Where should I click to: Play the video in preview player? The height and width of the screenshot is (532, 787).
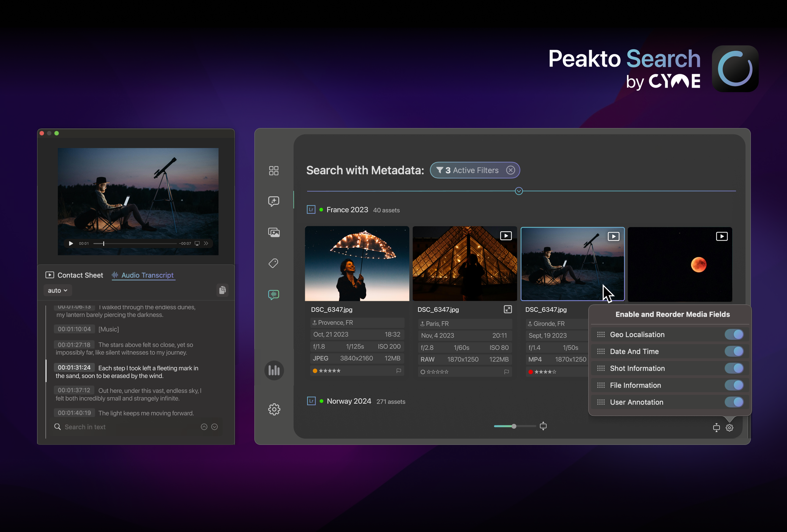pos(71,243)
